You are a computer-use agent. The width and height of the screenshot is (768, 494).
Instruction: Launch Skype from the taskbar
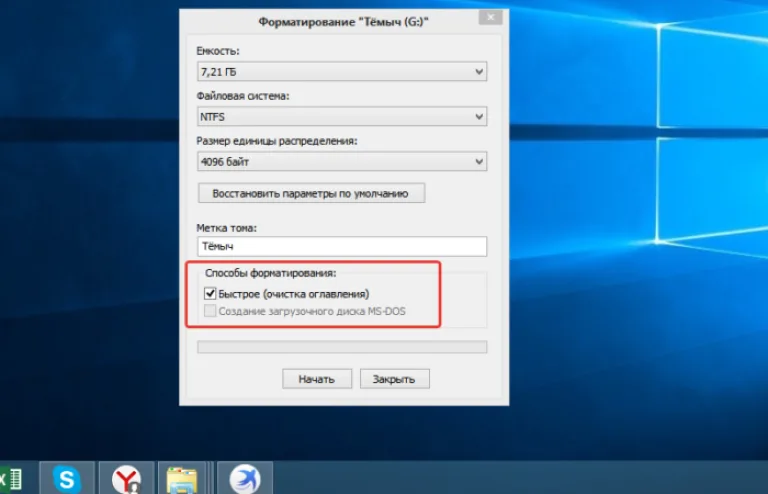[67, 478]
